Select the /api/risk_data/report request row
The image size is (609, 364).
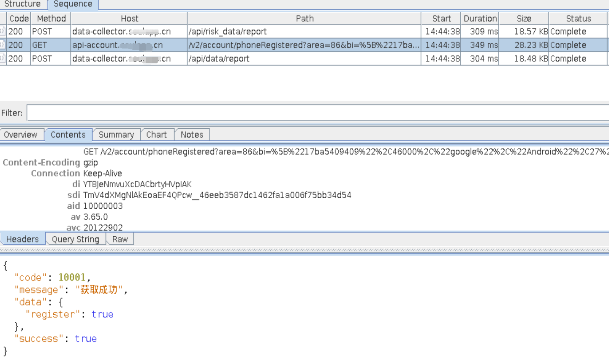point(304,32)
